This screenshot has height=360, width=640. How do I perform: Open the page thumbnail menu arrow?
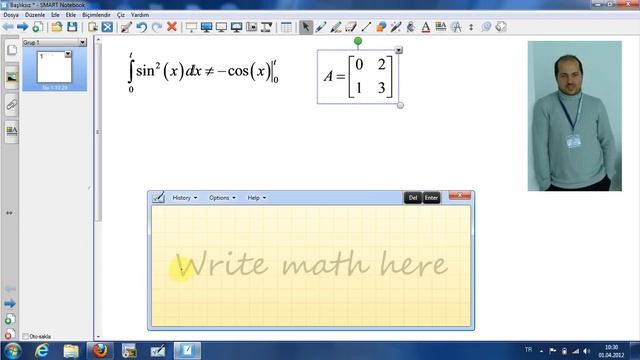tap(68, 54)
